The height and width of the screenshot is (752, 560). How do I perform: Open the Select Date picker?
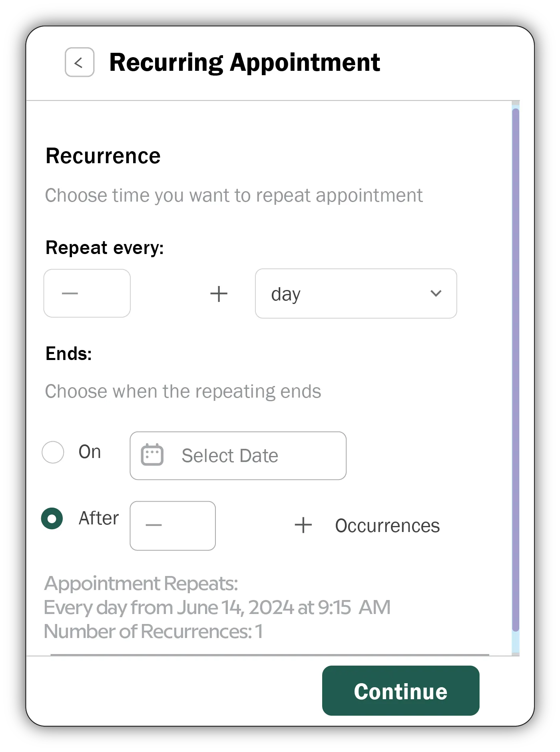click(x=237, y=455)
